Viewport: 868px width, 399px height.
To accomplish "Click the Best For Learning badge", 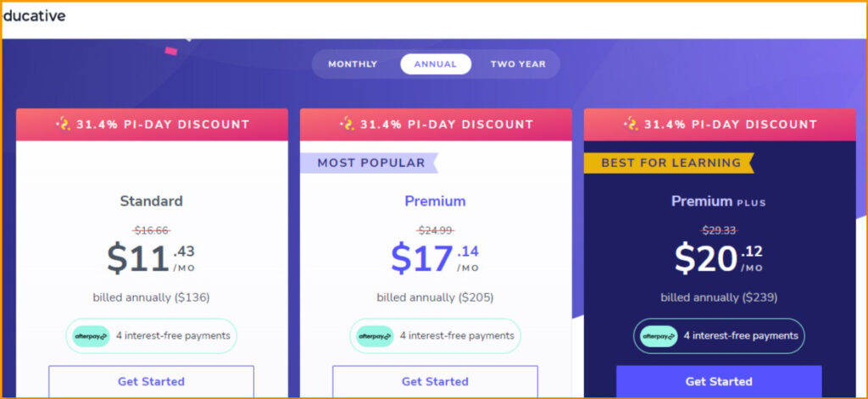I will point(670,163).
